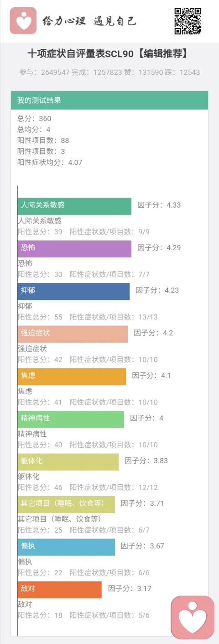This screenshot has width=219, height=644.
Task: Tap the floating pink heart app icon
Action: coord(193,617)
